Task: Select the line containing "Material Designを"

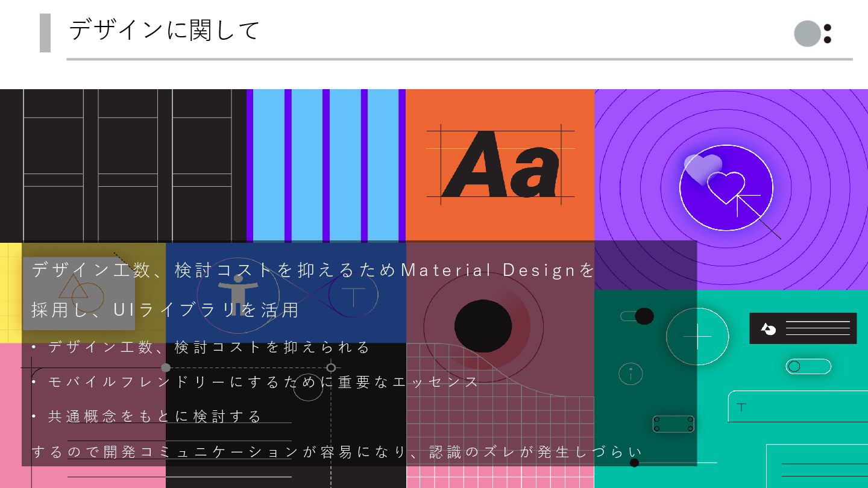Action: (x=313, y=270)
